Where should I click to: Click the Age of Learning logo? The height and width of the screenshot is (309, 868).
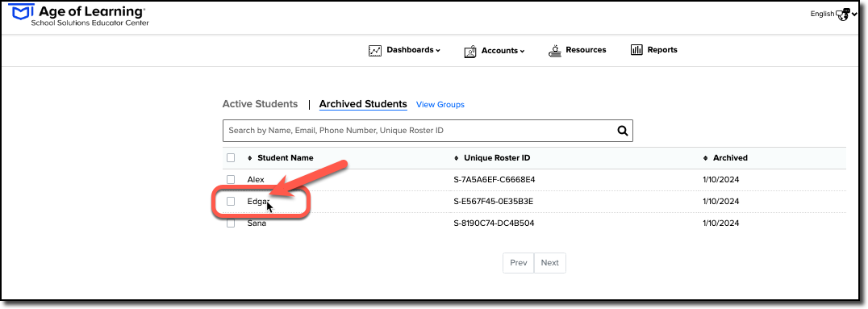(77, 15)
